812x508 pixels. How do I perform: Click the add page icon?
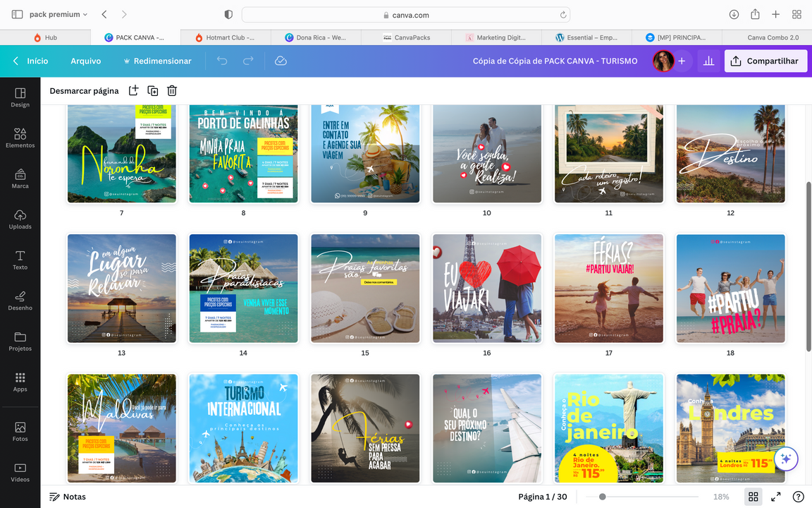[133, 90]
